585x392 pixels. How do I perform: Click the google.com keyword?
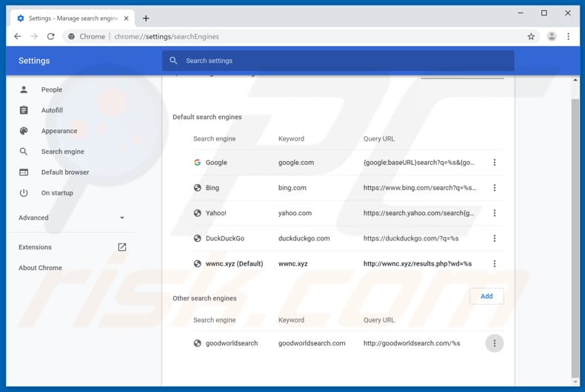296,163
